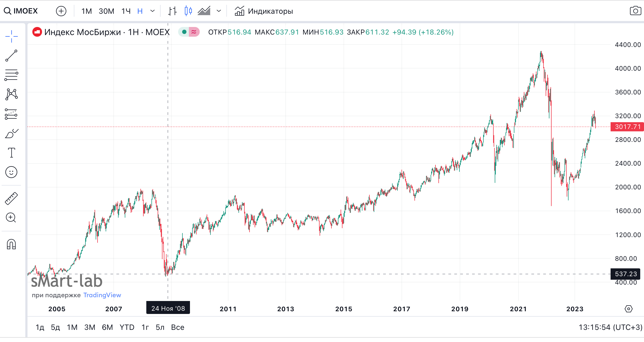The height and width of the screenshot is (342, 644).
Task: Open the TradingView link
Action: click(102, 295)
